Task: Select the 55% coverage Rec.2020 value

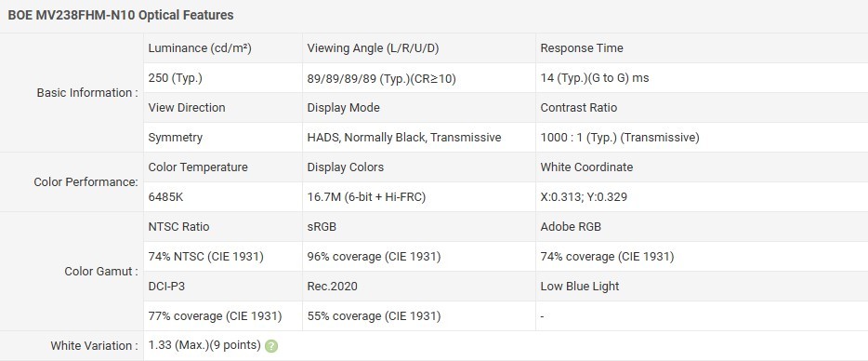Action: 374,316
